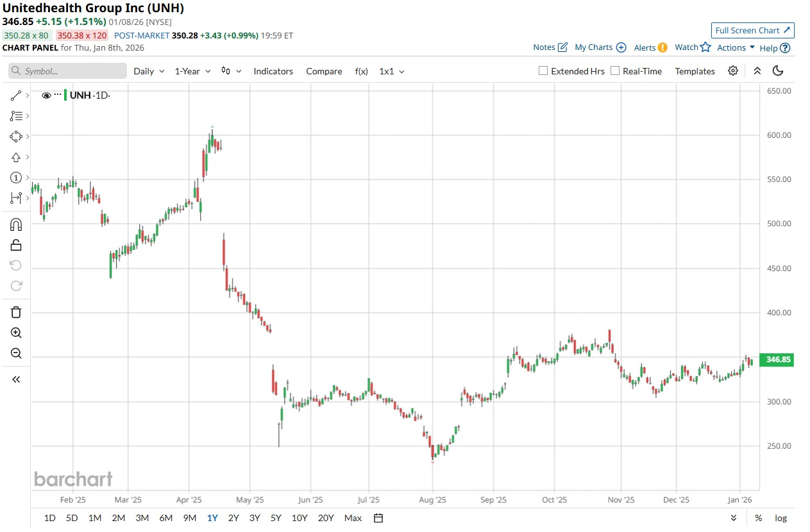Select the 2M time range

pyautogui.click(x=119, y=518)
